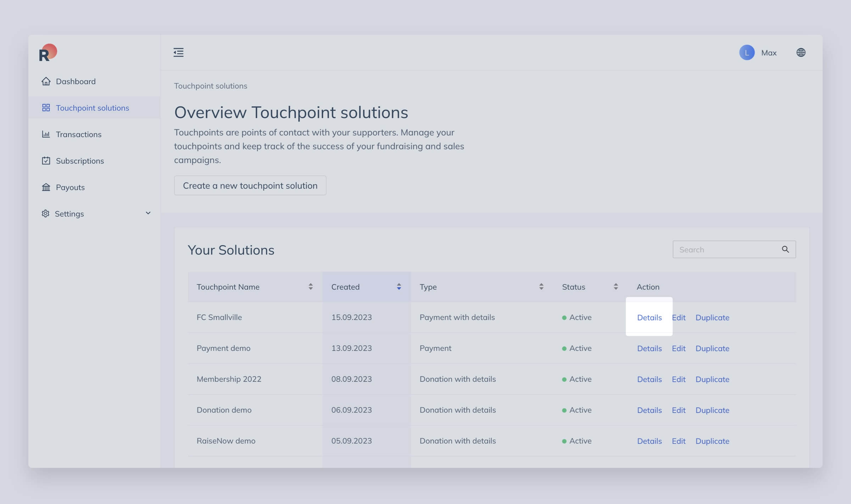The width and height of the screenshot is (851, 504).
Task: Click the Dashboard home icon
Action: 46,81
